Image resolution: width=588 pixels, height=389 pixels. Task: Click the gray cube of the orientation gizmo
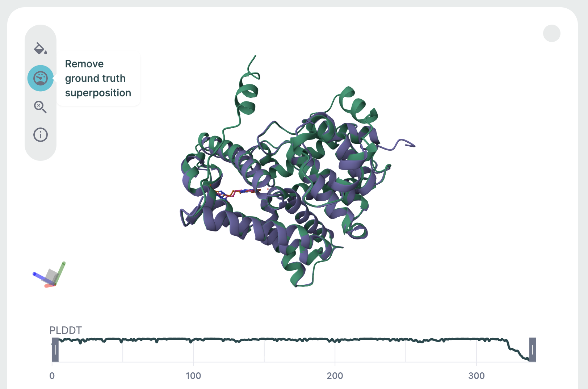(x=52, y=276)
